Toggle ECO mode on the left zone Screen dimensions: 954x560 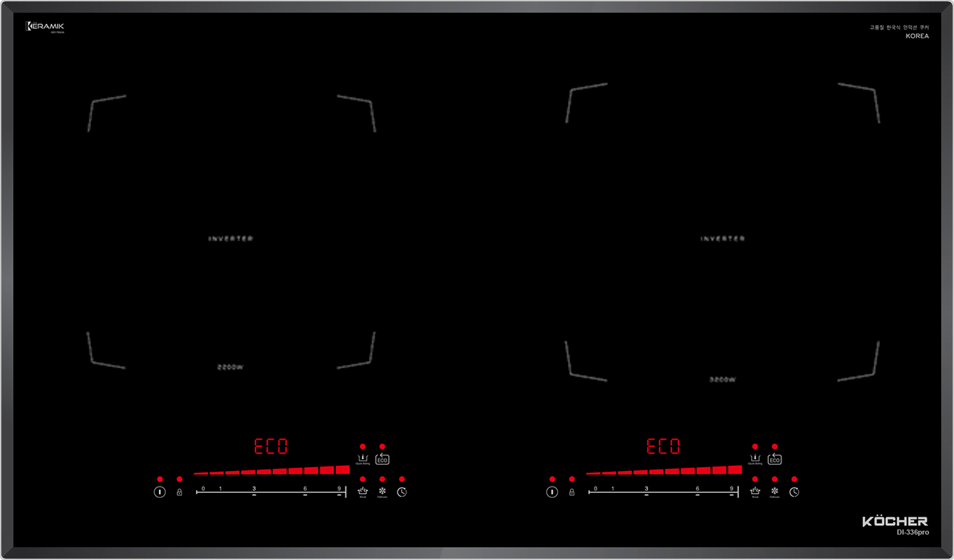pyautogui.click(x=382, y=459)
